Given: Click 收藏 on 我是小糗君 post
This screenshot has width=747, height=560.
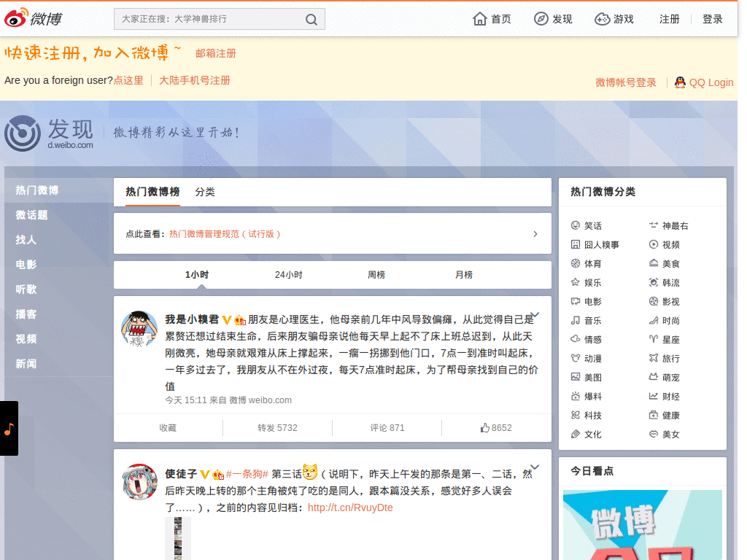Looking at the screenshot, I should [168, 427].
